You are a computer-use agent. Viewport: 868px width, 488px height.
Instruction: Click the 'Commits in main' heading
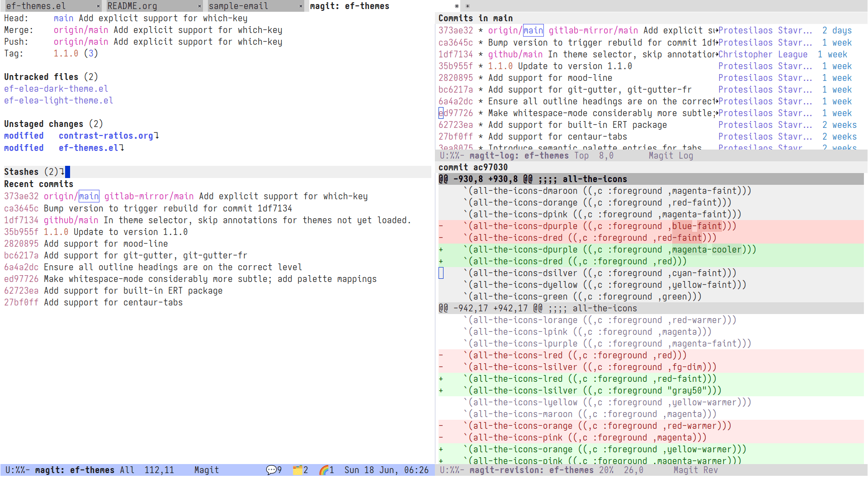pos(476,18)
